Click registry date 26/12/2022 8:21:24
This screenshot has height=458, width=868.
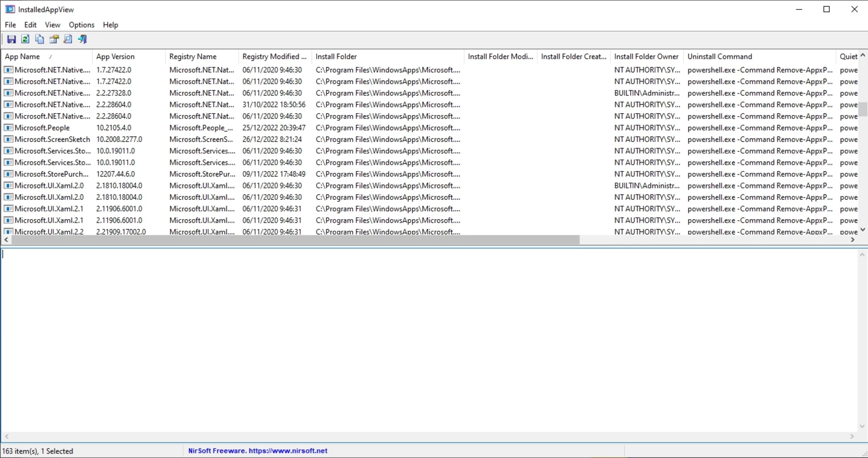[272, 139]
